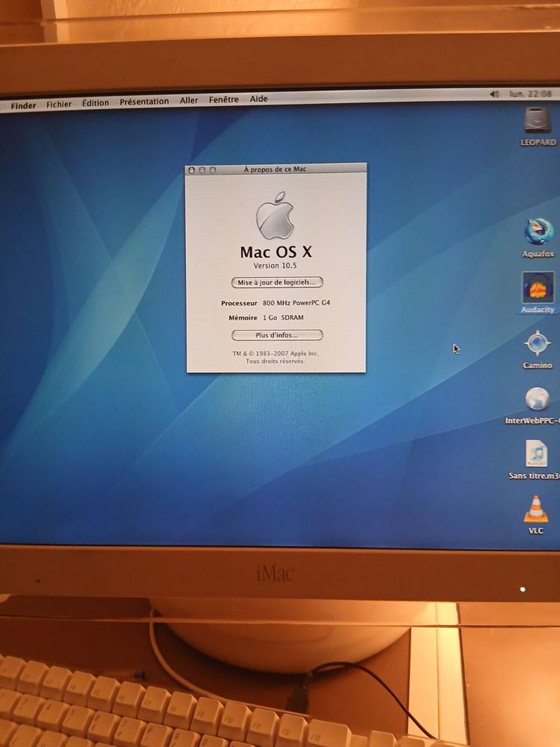Open the Édition menu
The width and height of the screenshot is (560, 747).
[95, 103]
